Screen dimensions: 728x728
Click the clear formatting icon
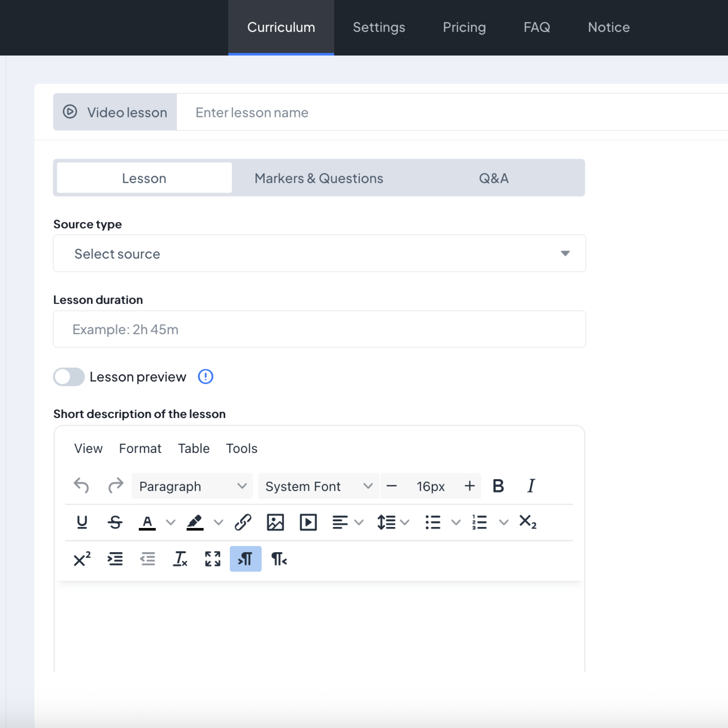tap(180, 559)
